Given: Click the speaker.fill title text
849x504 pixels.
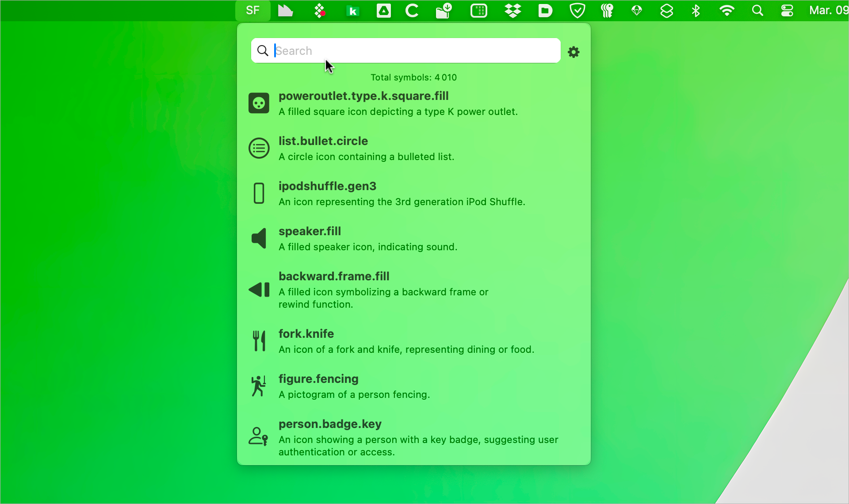Looking at the screenshot, I should pos(310,231).
